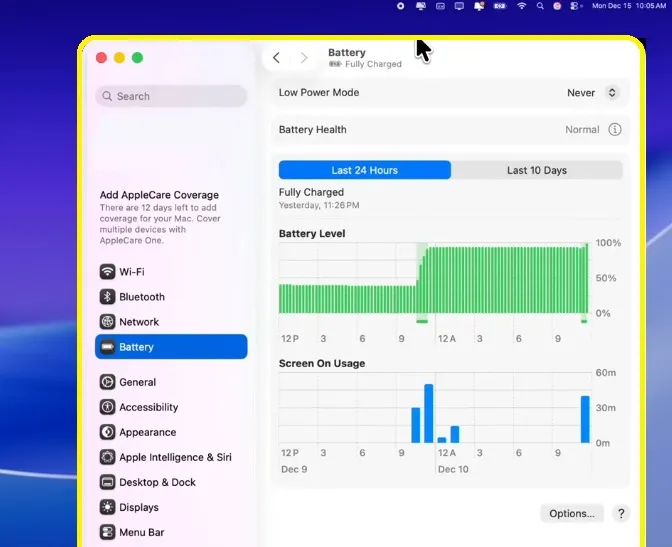The width and height of the screenshot is (672, 547).
Task: Click the green zoom window button
Action: [137, 57]
